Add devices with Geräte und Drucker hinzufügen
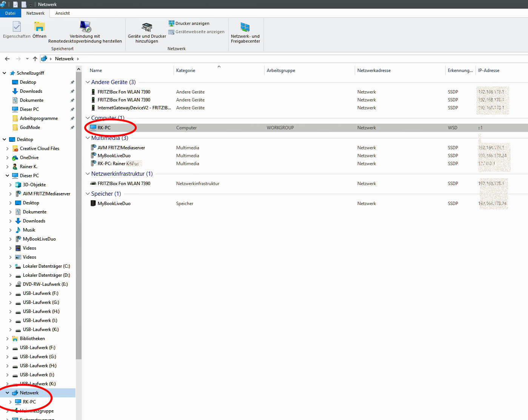Screen dimensions: 528x420 click(147, 32)
